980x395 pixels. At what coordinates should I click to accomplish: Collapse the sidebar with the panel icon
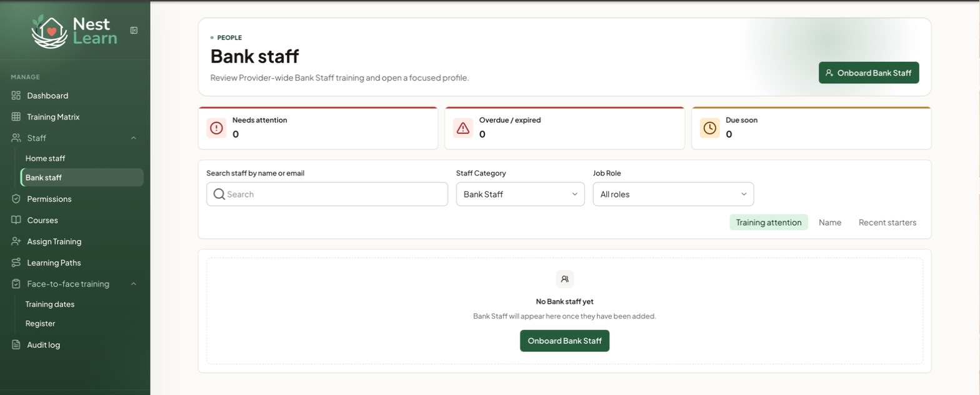134,30
